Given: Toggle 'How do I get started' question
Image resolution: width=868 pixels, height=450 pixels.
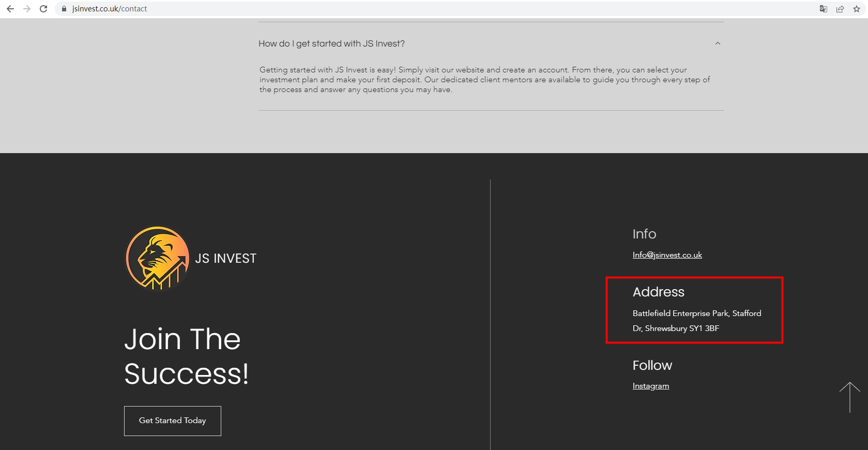Looking at the screenshot, I should pos(332,43).
